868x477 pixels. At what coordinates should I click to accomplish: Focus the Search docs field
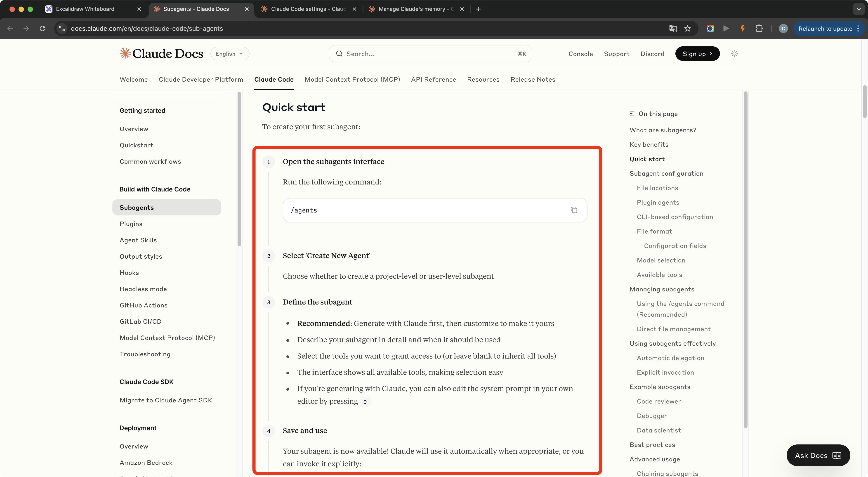pos(430,54)
